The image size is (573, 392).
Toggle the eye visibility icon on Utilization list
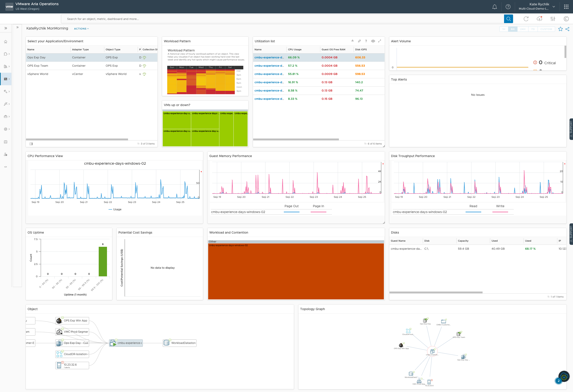373,41
